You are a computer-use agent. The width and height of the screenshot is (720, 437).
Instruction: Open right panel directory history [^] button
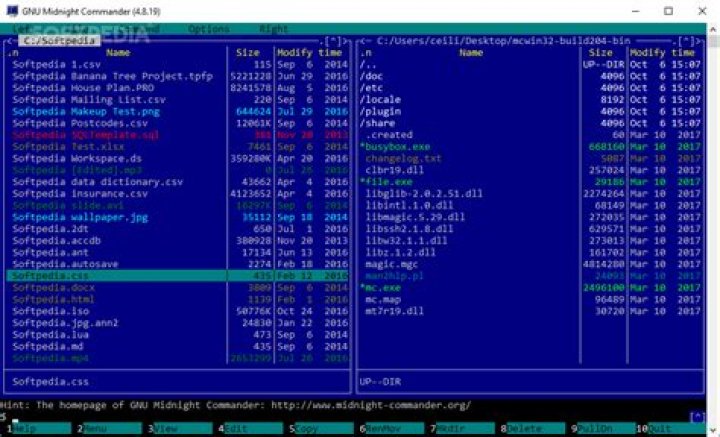click(686, 41)
